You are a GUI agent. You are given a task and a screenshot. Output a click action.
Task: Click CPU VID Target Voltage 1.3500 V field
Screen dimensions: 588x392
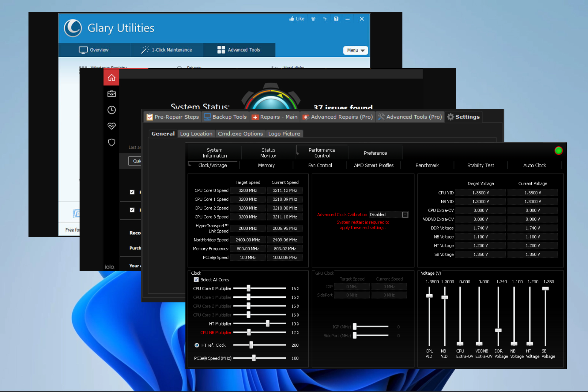click(481, 193)
